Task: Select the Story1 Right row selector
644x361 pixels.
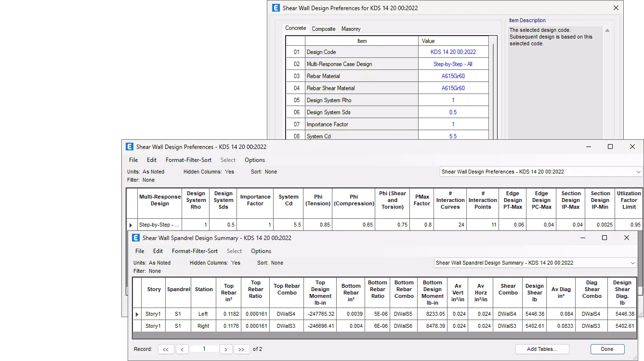Action: tap(137, 326)
